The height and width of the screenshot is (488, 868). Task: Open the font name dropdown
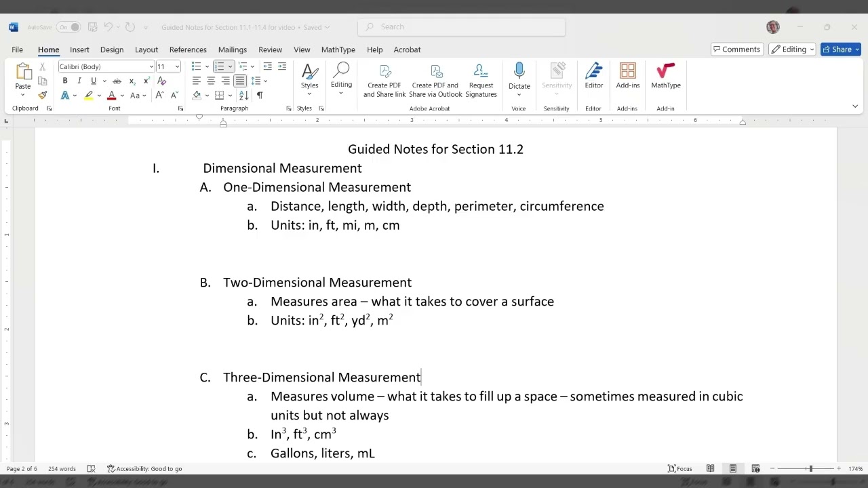(x=151, y=66)
